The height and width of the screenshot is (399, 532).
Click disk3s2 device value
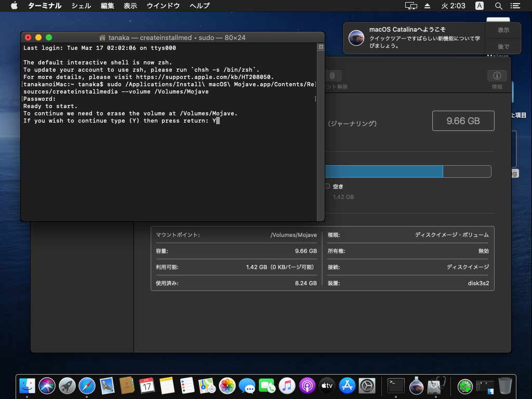click(478, 283)
